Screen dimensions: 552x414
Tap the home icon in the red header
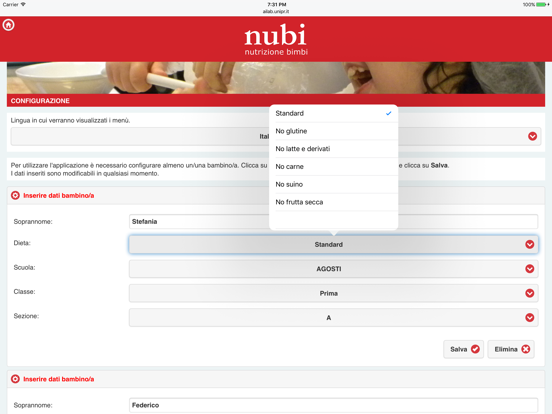tap(8, 25)
